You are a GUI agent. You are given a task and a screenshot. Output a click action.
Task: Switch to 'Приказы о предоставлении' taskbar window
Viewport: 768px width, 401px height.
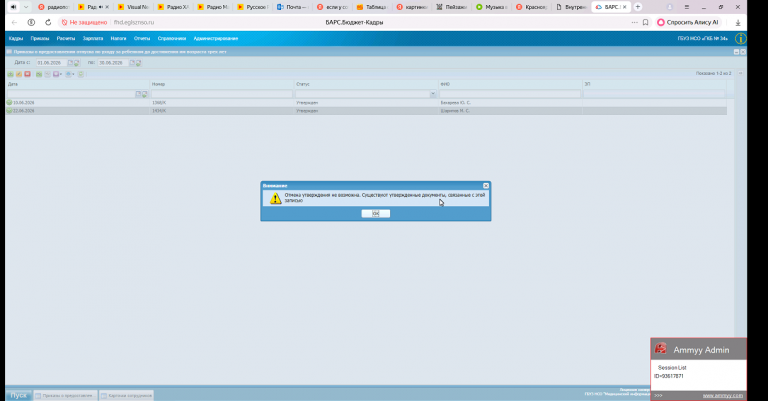pyautogui.click(x=66, y=395)
